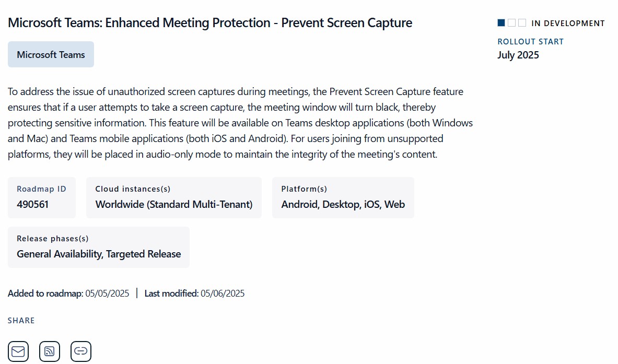
Task: Click the Roadmap ID number 490561
Action: pyautogui.click(x=32, y=204)
